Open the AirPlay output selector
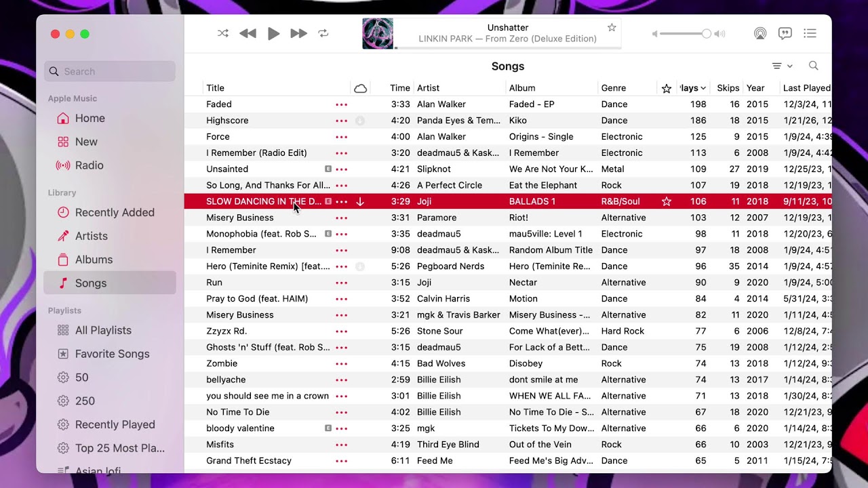Viewport: 868px width, 488px height. click(x=760, y=33)
